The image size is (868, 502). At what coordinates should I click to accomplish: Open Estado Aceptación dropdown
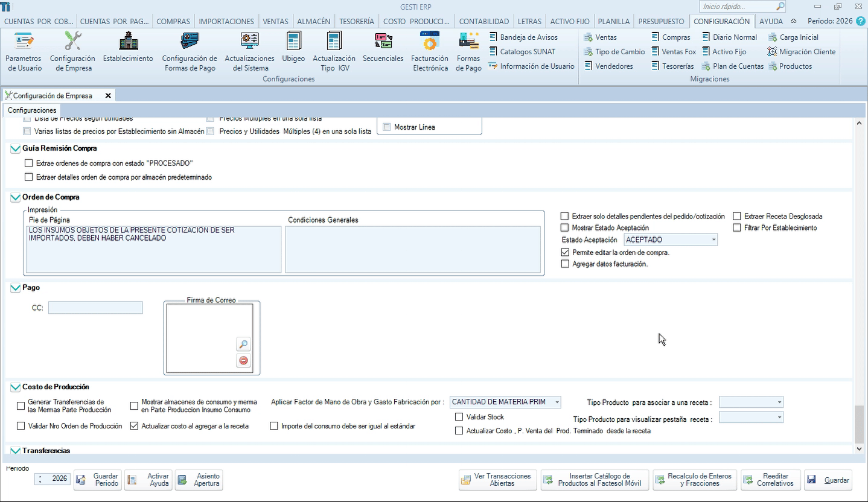pyautogui.click(x=713, y=240)
